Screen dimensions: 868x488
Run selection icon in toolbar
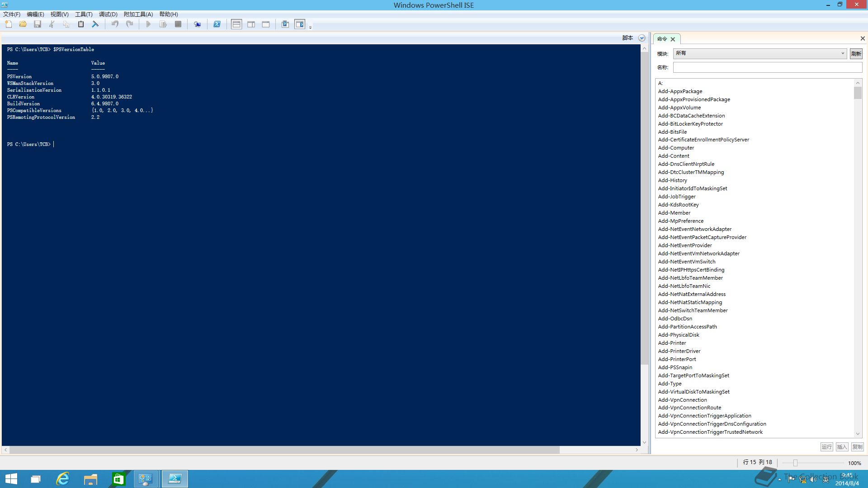pyautogui.click(x=163, y=24)
